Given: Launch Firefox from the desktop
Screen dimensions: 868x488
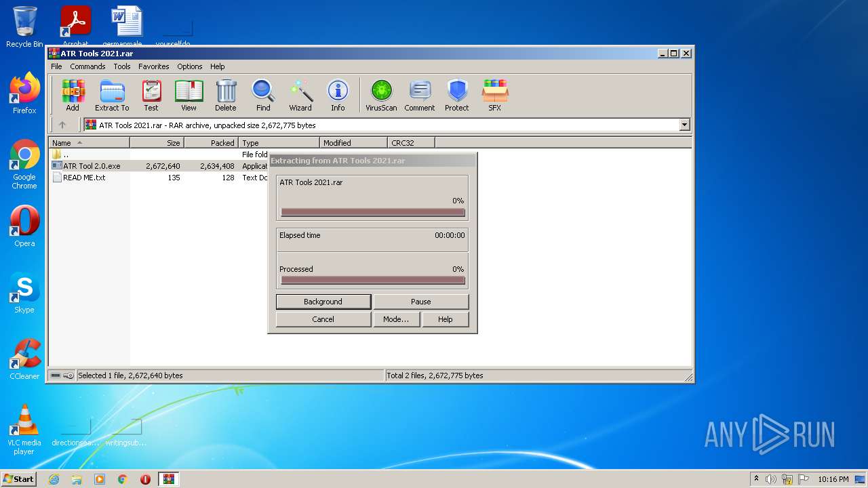Looking at the screenshot, I should (x=24, y=93).
